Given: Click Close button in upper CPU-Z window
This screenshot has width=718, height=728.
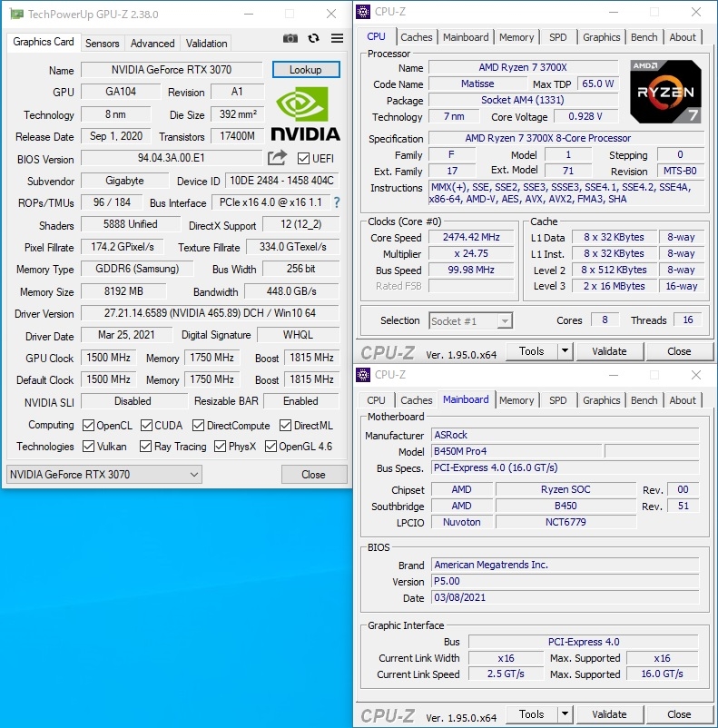Looking at the screenshot, I should tap(679, 351).
